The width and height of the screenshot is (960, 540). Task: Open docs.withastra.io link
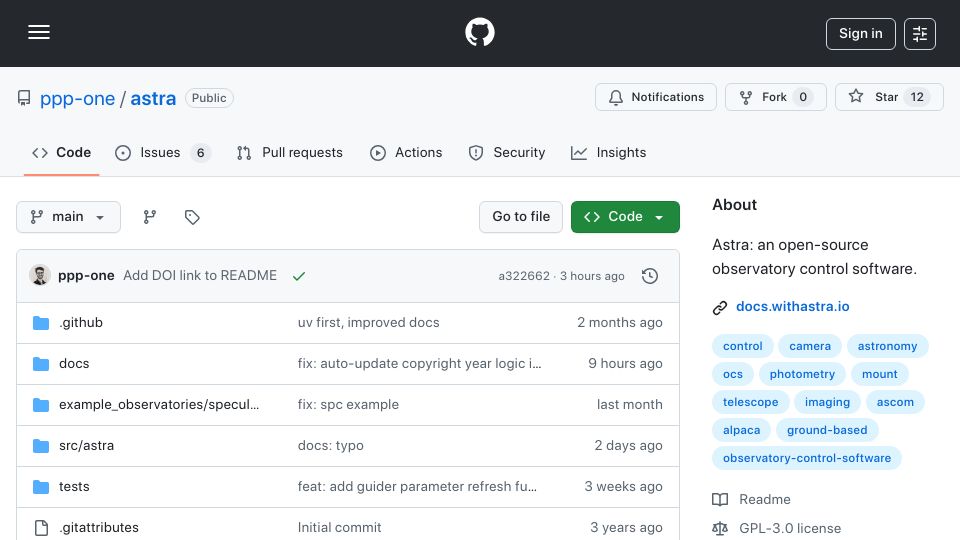792,306
